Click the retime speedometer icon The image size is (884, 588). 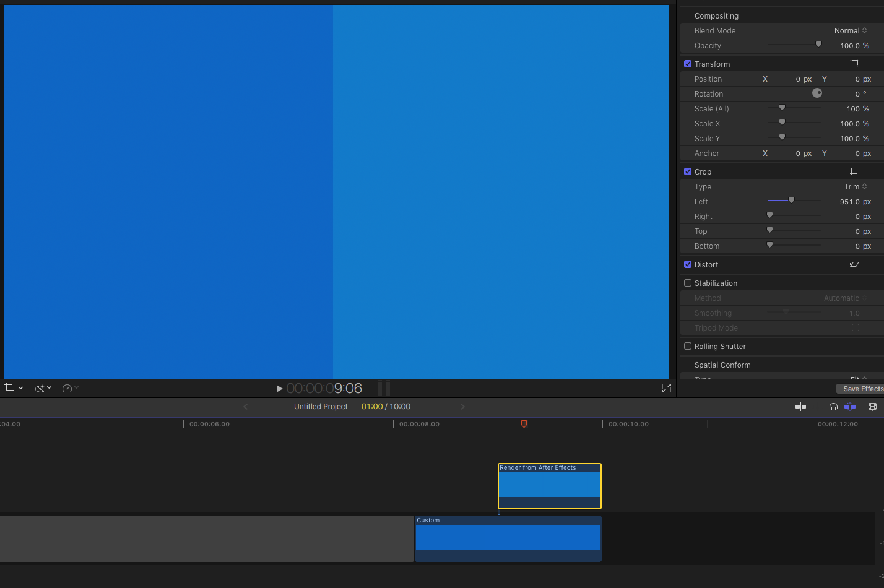tap(67, 387)
